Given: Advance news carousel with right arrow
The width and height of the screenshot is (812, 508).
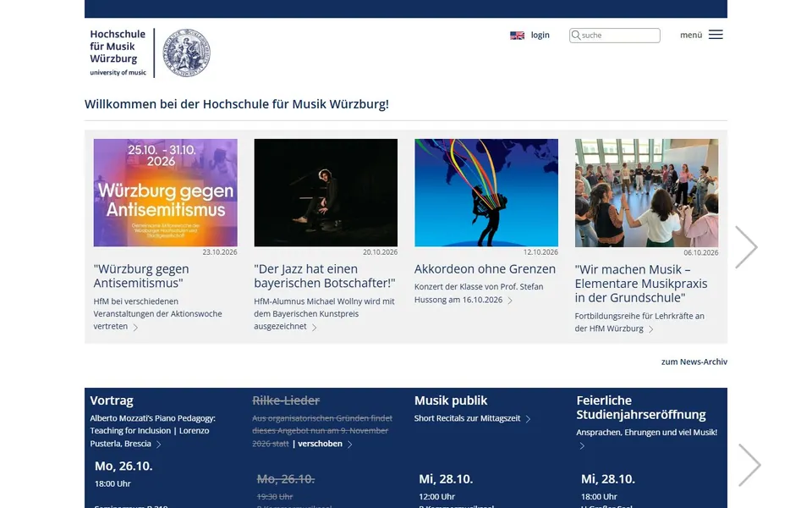Looking at the screenshot, I should tap(746, 247).
